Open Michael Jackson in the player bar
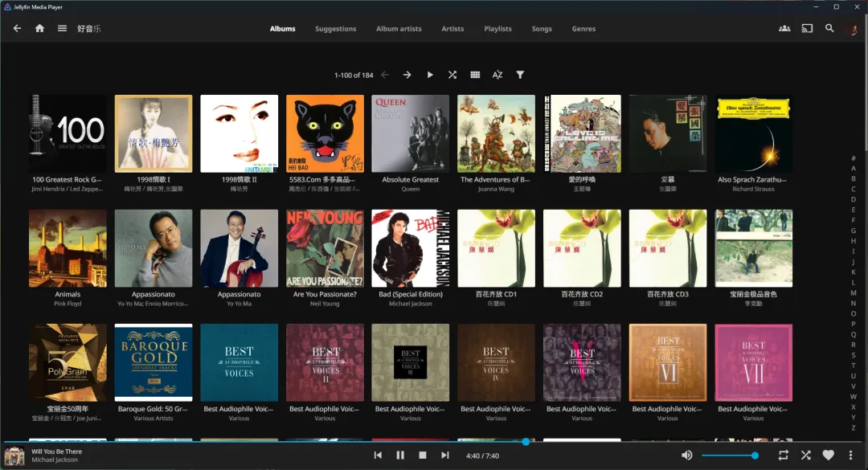This screenshot has height=470, width=868. click(x=55, y=460)
